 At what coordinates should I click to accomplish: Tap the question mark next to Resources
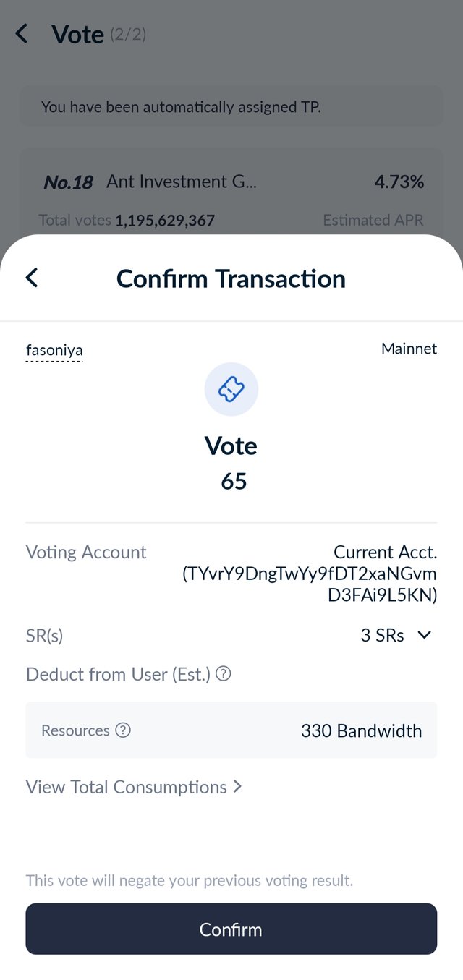coord(124,730)
